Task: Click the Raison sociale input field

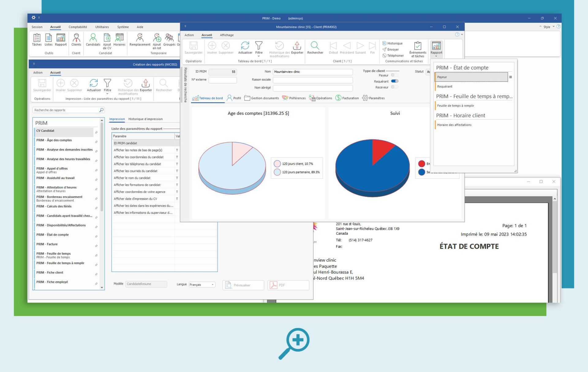Action: [x=313, y=80]
